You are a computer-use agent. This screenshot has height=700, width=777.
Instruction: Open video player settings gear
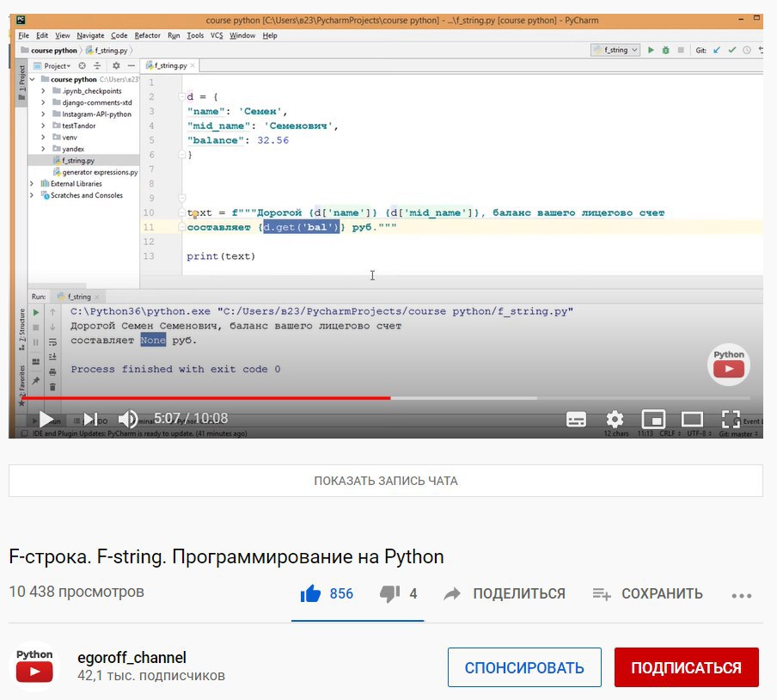[x=615, y=420]
